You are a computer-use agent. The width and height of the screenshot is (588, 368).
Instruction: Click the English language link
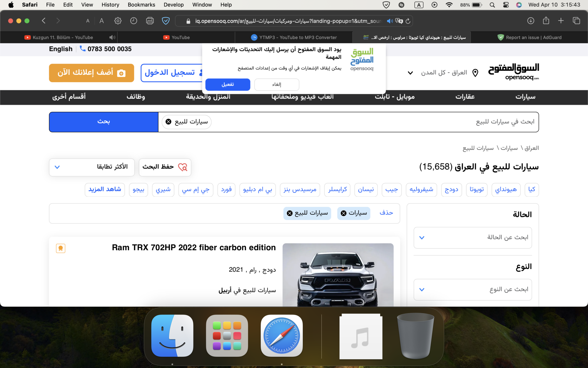click(x=61, y=49)
